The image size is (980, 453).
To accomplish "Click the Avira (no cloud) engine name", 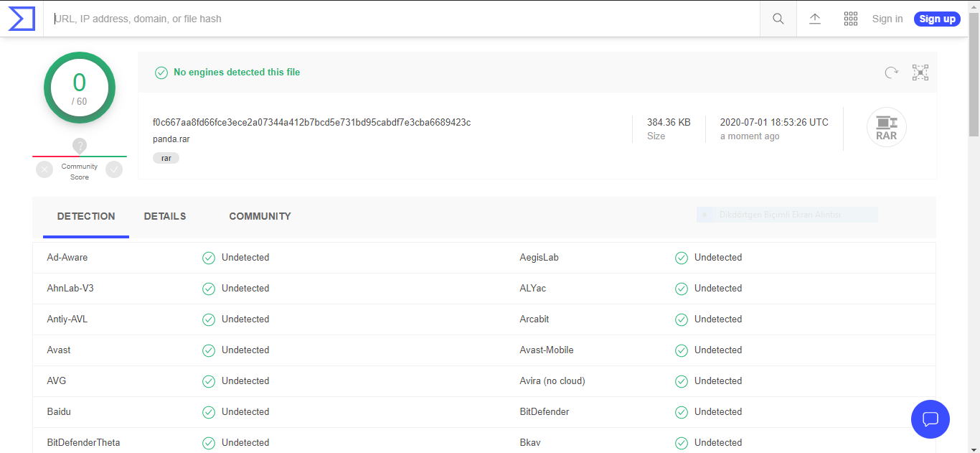I will click(552, 381).
